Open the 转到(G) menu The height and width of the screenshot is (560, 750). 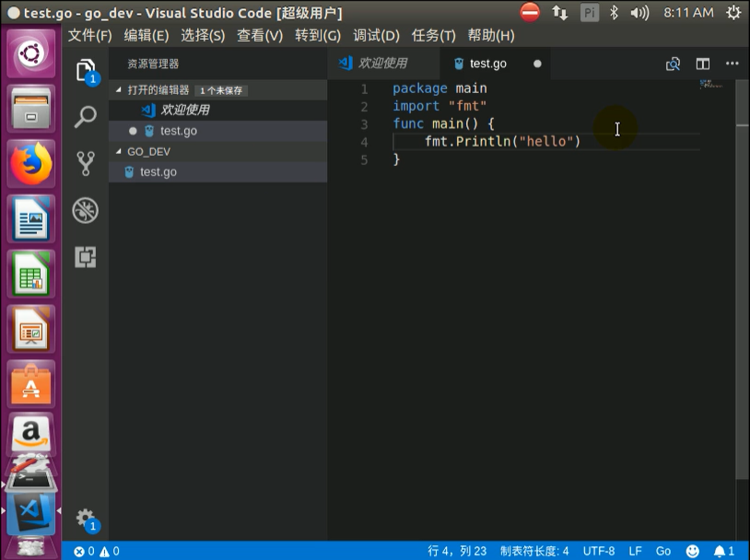[x=318, y=35]
